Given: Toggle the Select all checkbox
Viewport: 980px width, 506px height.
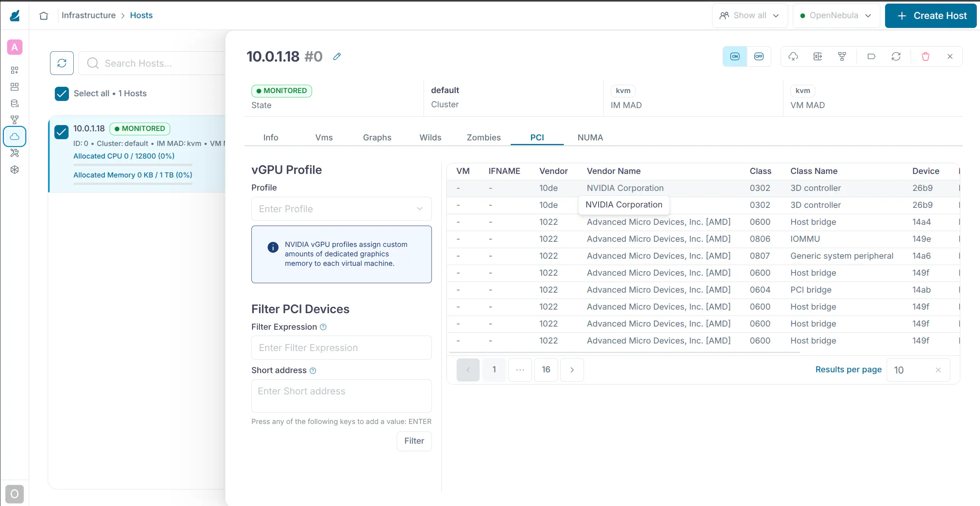Looking at the screenshot, I should [62, 94].
